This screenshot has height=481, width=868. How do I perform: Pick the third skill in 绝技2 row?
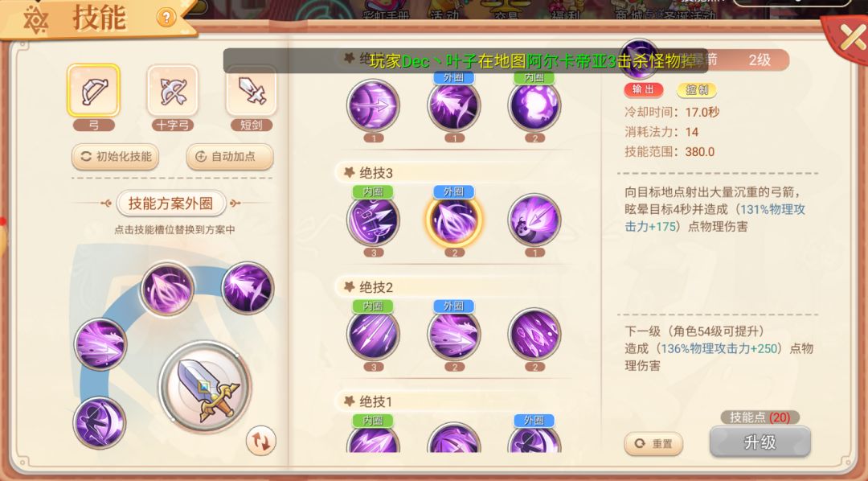pyautogui.click(x=534, y=335)
